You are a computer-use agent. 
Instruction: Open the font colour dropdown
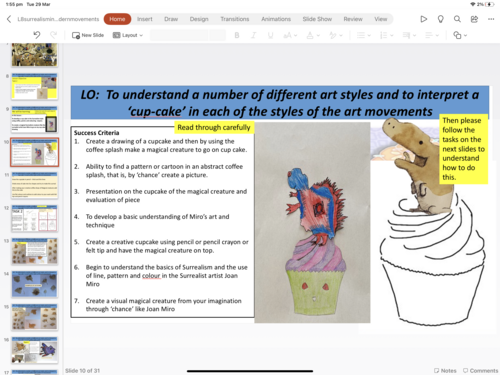[313, 35]
